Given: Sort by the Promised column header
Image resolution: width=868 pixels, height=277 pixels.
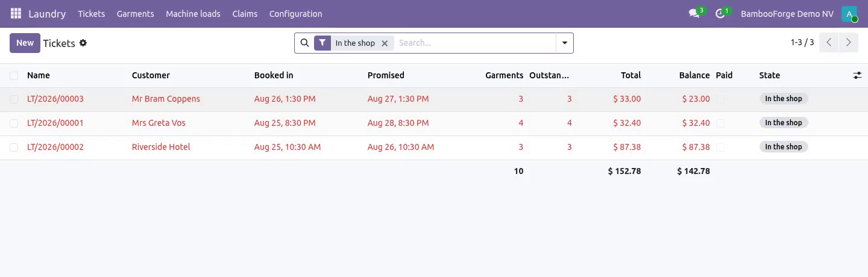Looking at the screenshot, I should [x=386, y=75].
